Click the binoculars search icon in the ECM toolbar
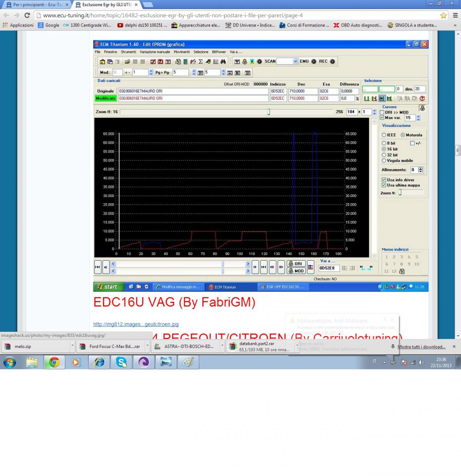Viewport: 461px width, 476px height. [223, 62]
